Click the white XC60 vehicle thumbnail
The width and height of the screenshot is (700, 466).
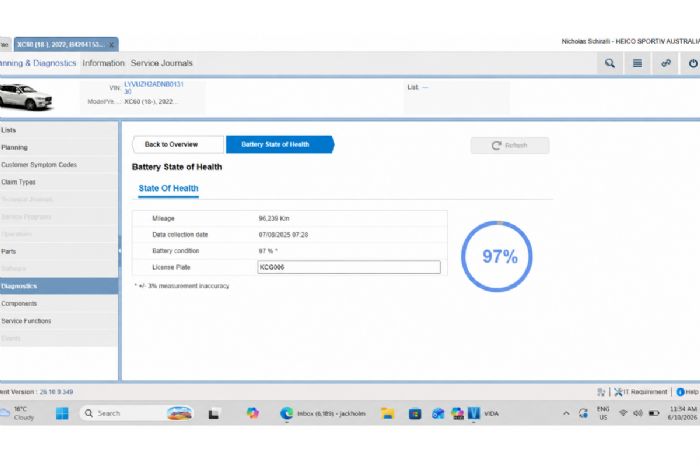pos(26,96)
